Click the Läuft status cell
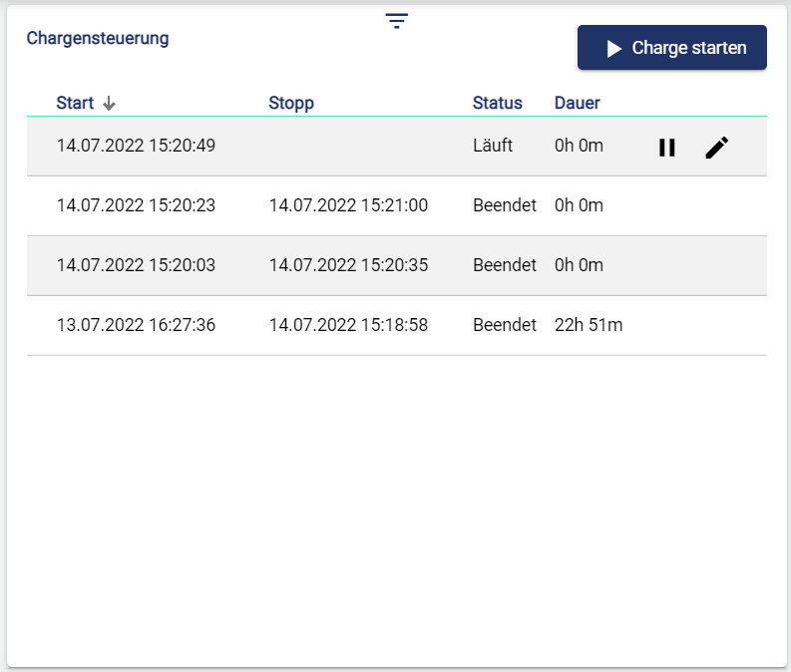Screen dimensions: 791x672 pos(493,146)
